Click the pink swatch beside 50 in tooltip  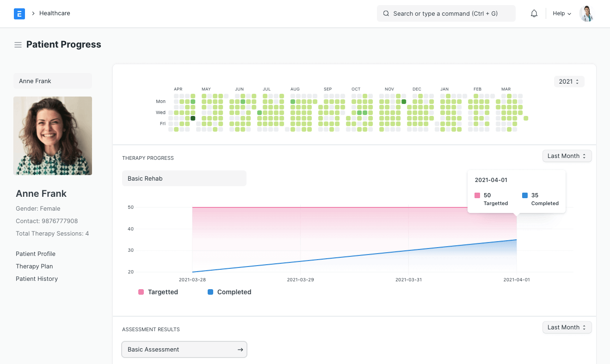[x=478, y=195]
